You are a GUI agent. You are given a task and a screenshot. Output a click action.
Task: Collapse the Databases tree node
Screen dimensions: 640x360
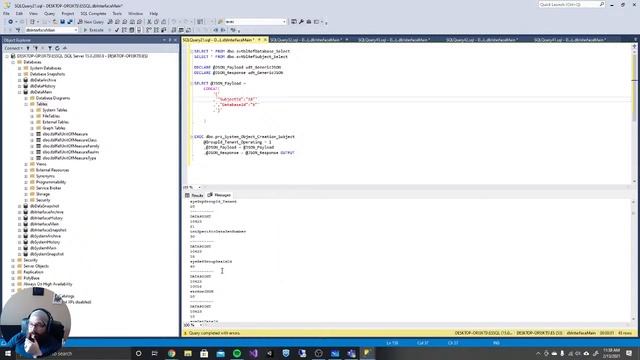tap(13, 62)
